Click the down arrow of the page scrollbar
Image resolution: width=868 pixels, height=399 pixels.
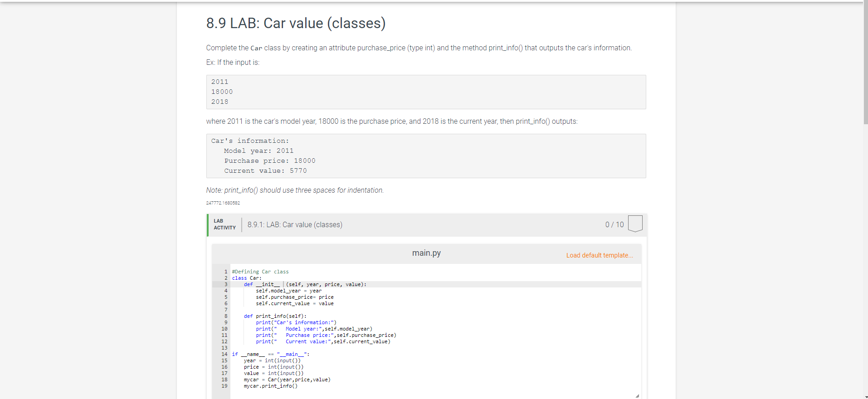(x=865, y=396)
